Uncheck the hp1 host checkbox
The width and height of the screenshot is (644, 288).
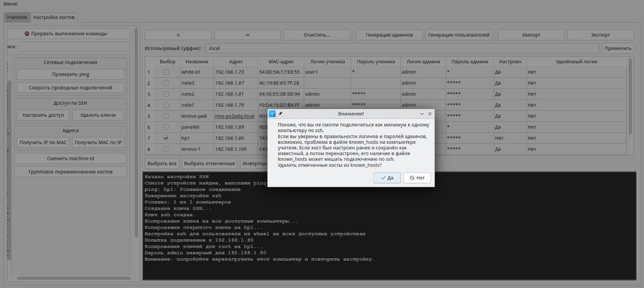click(x=166, y=138)
